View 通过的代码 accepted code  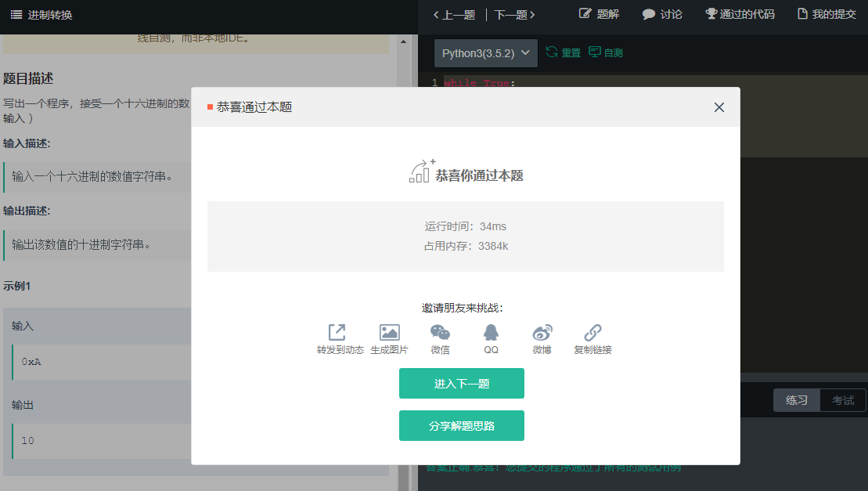[740, 14]
